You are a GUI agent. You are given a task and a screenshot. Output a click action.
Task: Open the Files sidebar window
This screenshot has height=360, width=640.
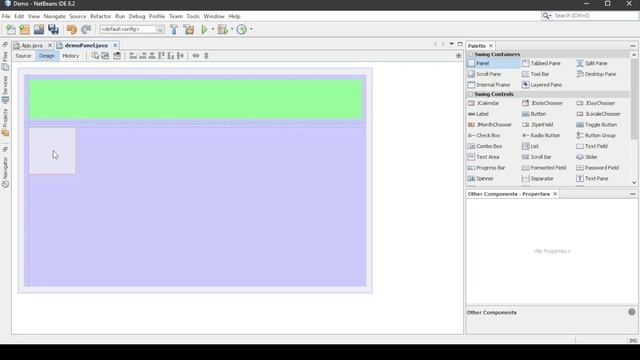click(5, 60)
